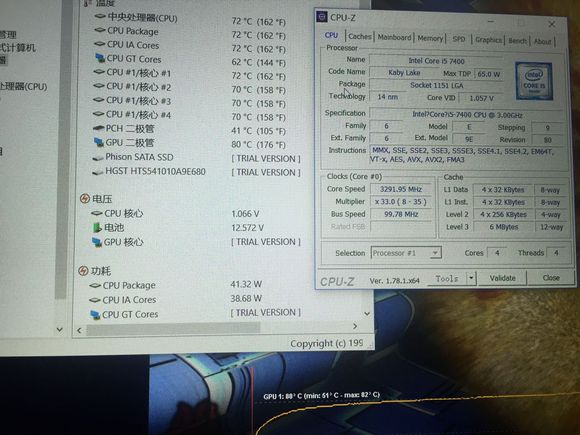Click the GPU 核心 voltage icon

pyautogui.click(x=97, y=242)
